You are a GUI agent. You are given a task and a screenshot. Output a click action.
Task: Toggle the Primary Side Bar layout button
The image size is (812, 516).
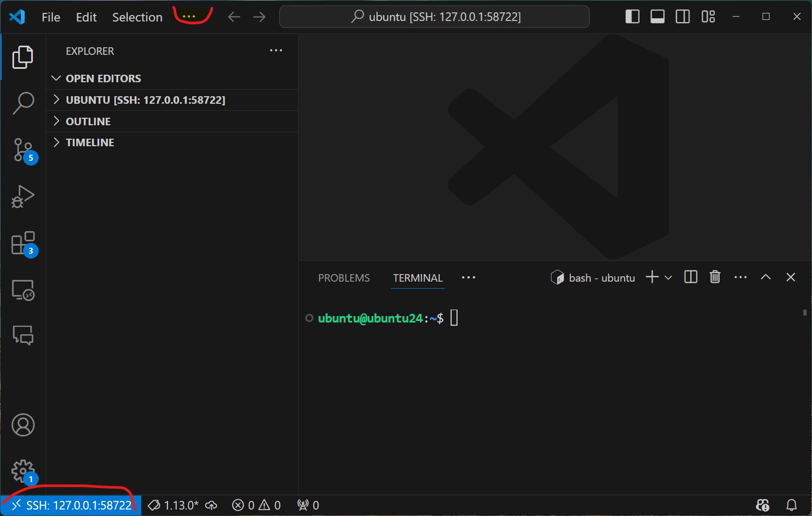pos(632,17)
